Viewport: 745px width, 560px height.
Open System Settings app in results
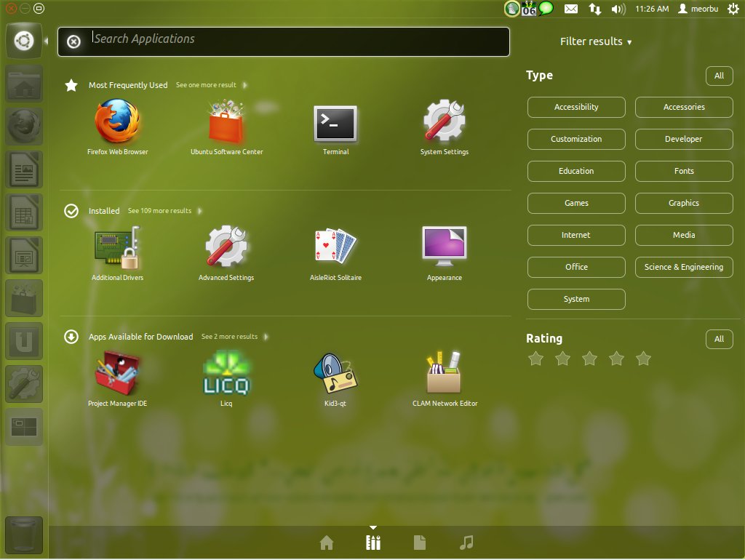tap(445, 121)
